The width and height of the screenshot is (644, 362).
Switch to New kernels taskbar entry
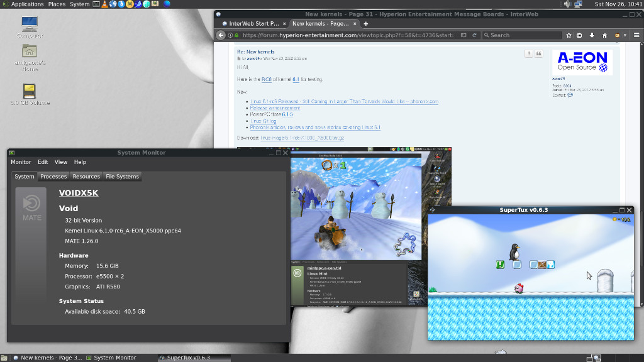click(x=47, y=358)
